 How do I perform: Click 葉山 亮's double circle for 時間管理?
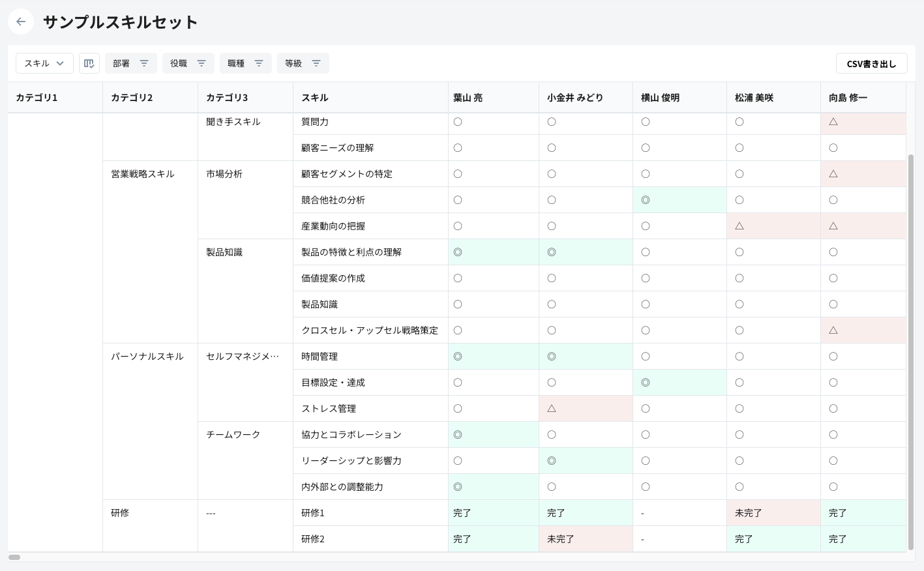coord(458,357)
